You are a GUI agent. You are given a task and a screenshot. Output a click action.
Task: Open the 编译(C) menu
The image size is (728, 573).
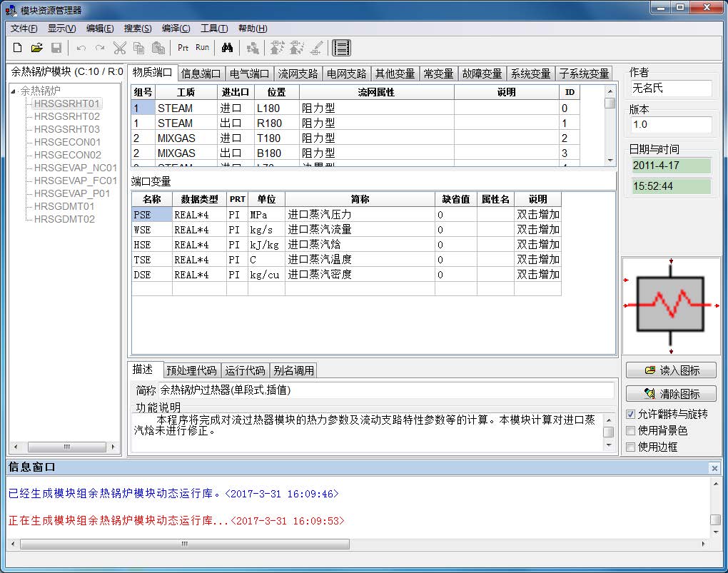tap(176, 29)
